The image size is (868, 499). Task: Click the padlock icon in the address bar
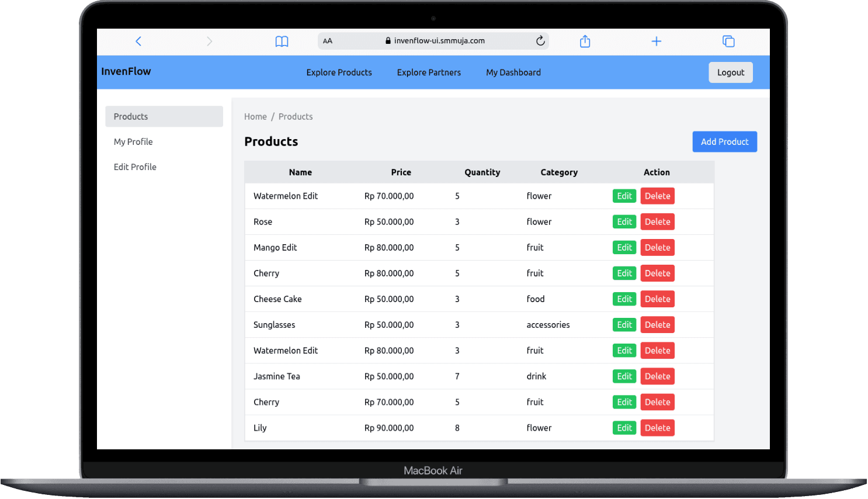pyautogui.click(x=388, y=40)
